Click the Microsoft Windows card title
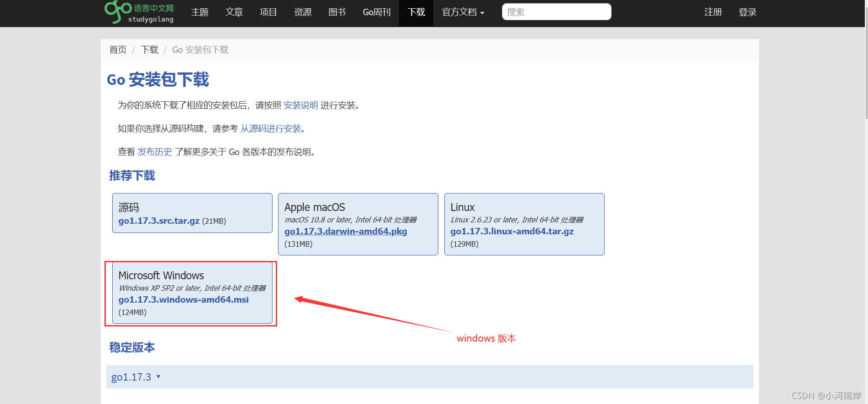The width and height of the screenshot is (868, 404). point(161,276)
